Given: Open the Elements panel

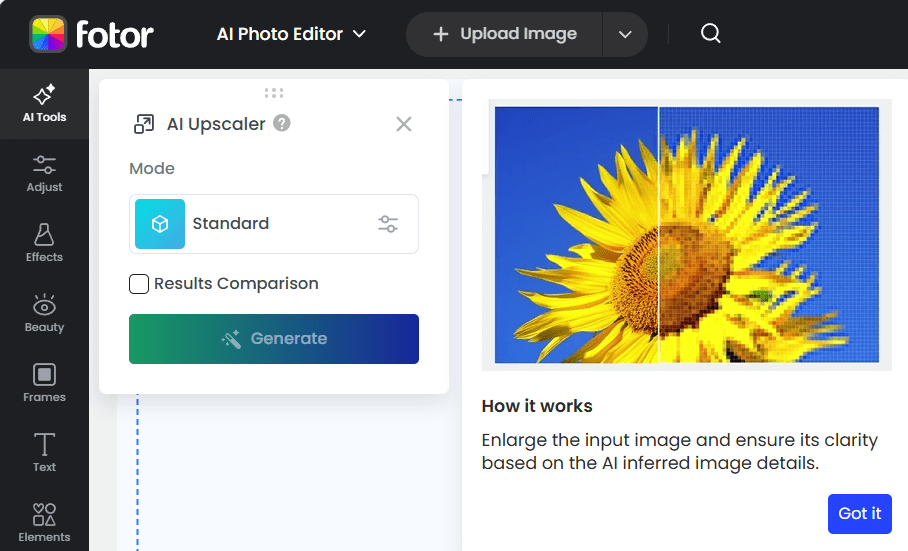Looking at the screenshot, I should 44,523.
